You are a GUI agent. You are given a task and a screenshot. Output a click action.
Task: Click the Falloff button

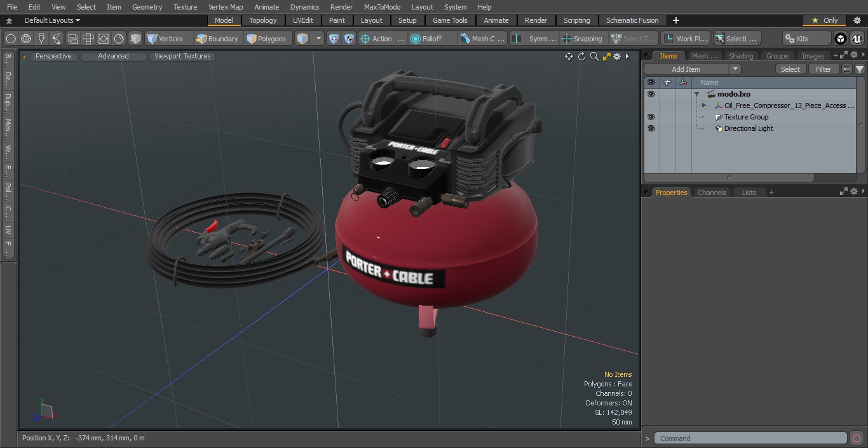[433, 39]
